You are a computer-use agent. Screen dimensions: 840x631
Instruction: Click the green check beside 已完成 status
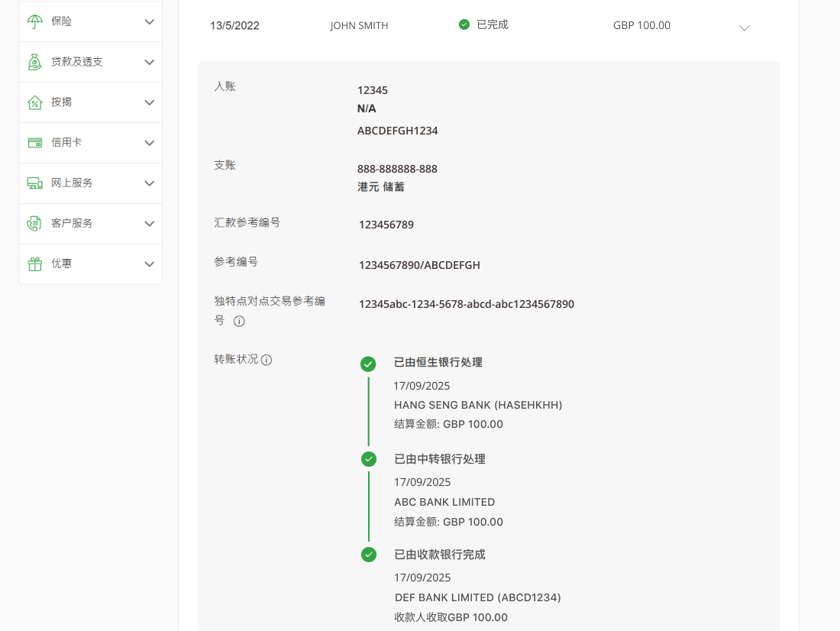click(x=464, y=24)
